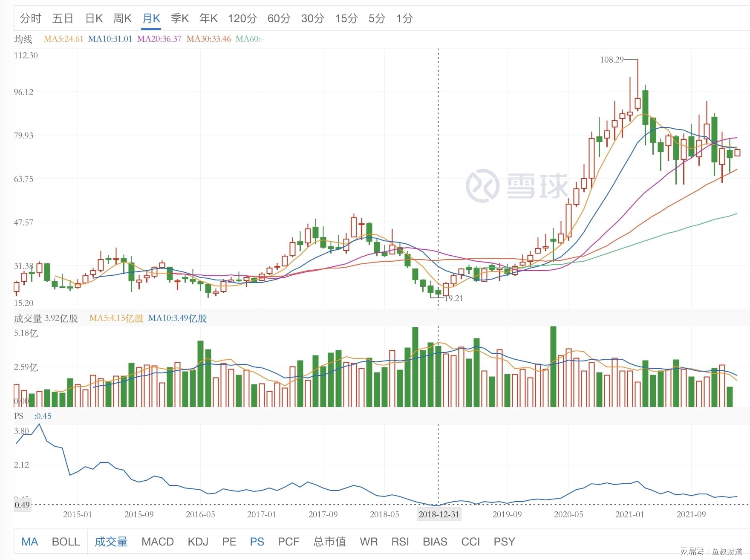750x560 pixels.
Task: Click the MA10:31.01 legend value
Action: (x=110, y=39)
